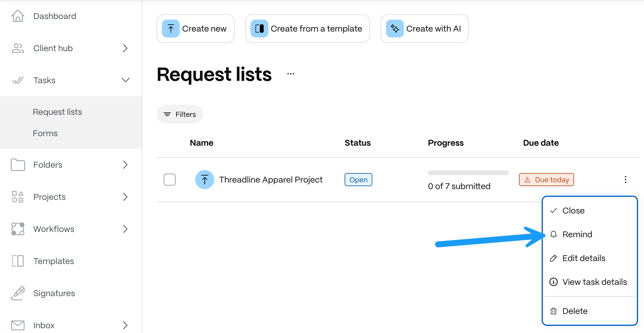The width and height of the screenshot is (644, 333).
Task: Open the Forms sidebar item
Action: 45,133
